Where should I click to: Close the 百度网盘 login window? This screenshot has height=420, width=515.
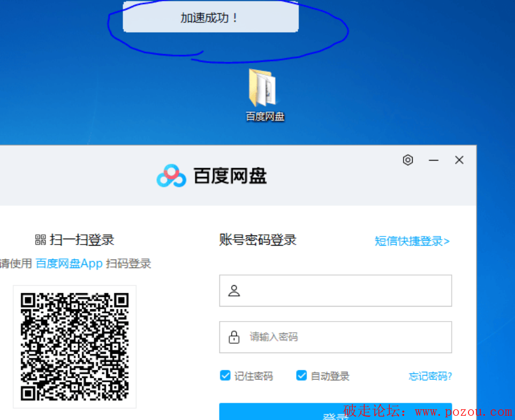[459, 160]
